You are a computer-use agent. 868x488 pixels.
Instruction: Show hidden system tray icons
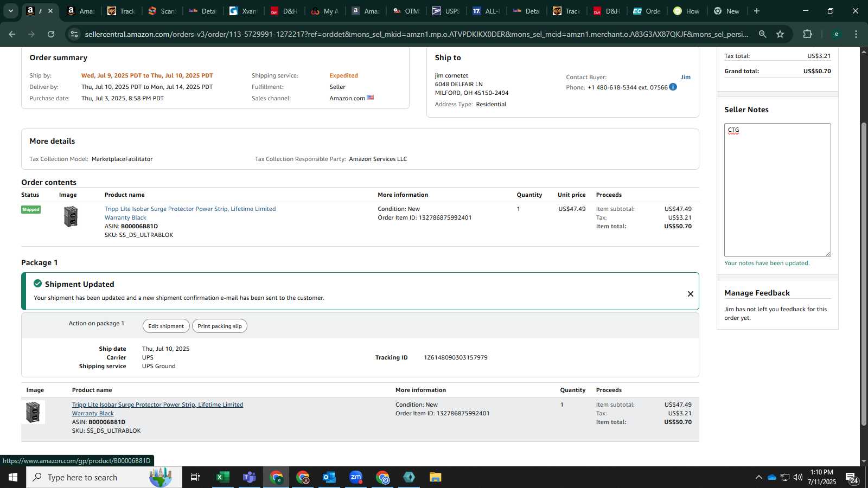pyautogui.click(x=758, y=477)
